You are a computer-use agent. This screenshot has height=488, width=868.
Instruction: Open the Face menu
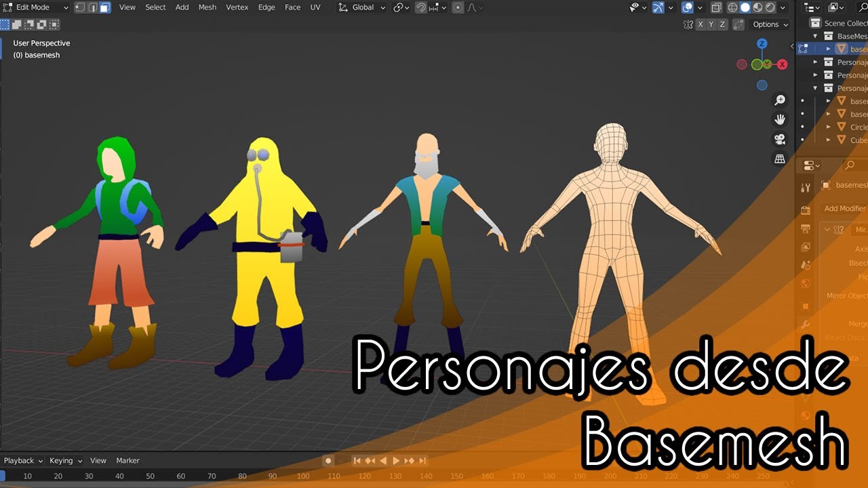[x=292, y=7]
